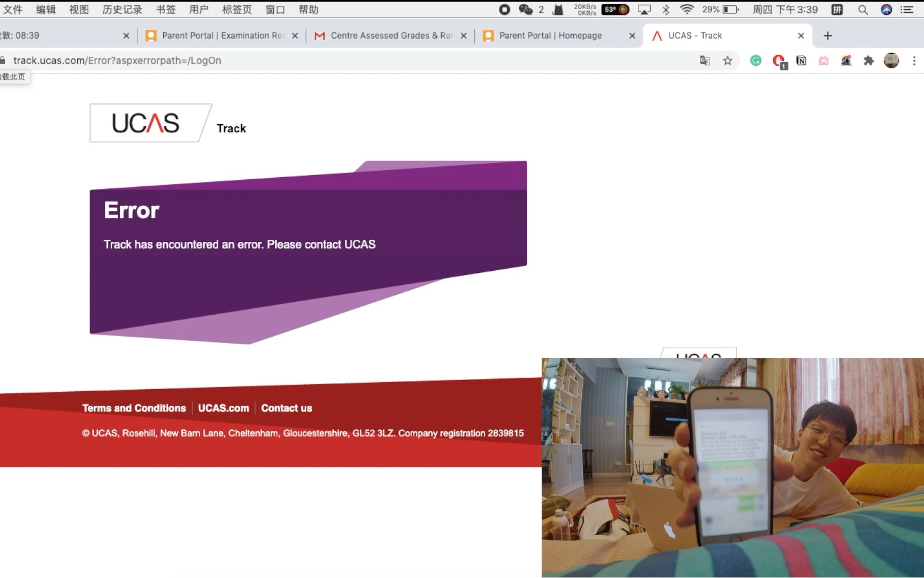Open AirPlay display menu icon
Screen dimensions: 924x578
pos(644,10)
